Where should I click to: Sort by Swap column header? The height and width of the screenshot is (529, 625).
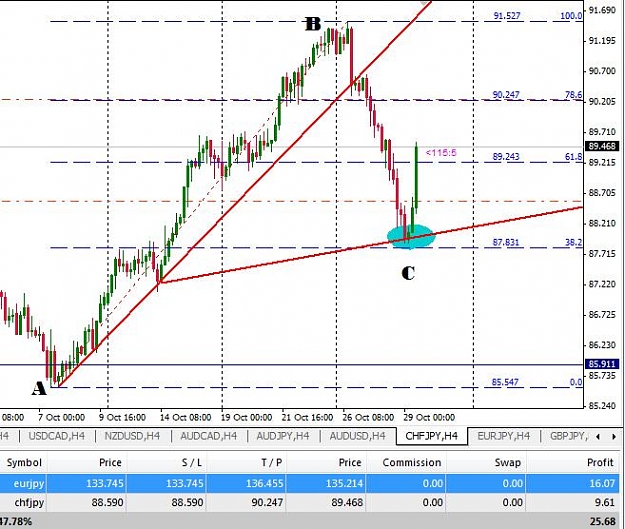[507, 462]
